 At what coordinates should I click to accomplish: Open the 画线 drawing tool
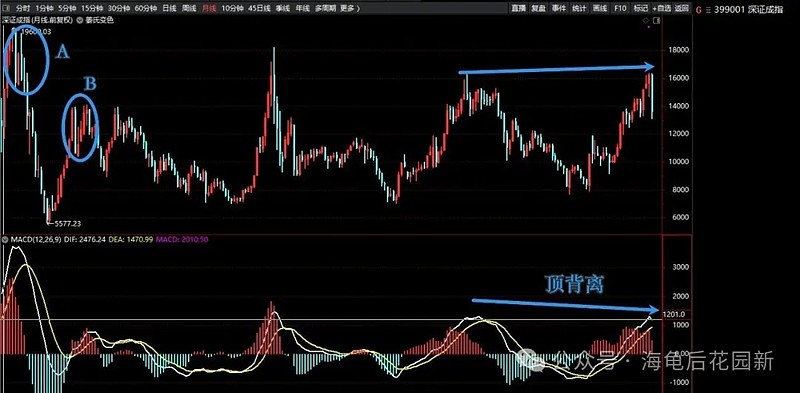599,8
